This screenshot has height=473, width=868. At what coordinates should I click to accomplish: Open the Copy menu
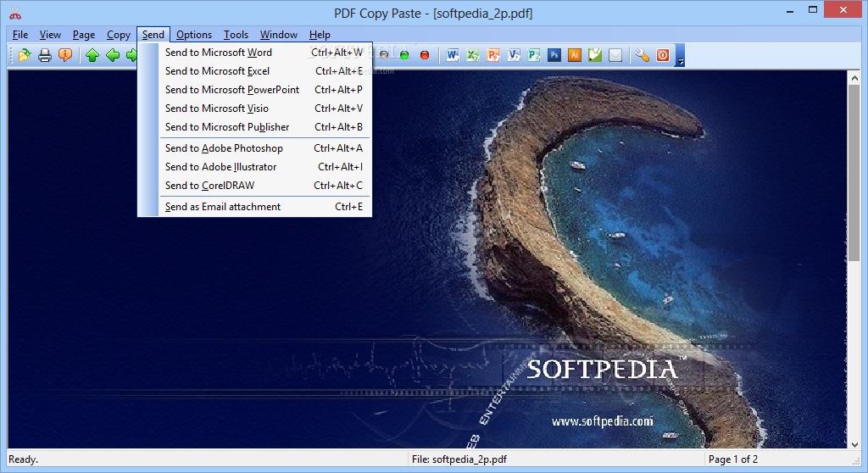click(x=119, y=35)
